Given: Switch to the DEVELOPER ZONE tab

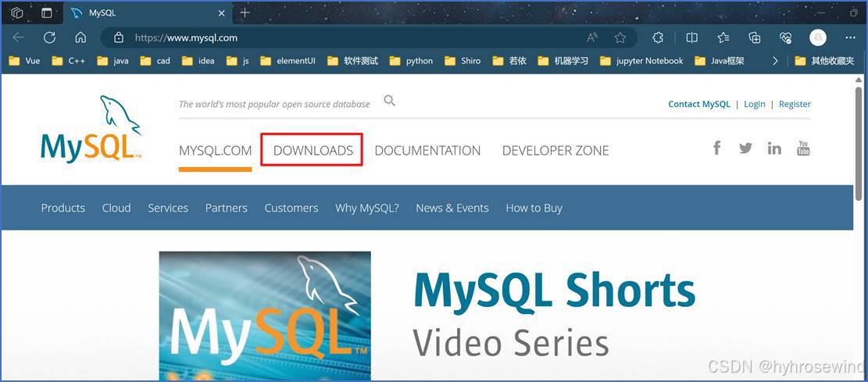Looking at the screenshot, I should (x=555, y=151).
